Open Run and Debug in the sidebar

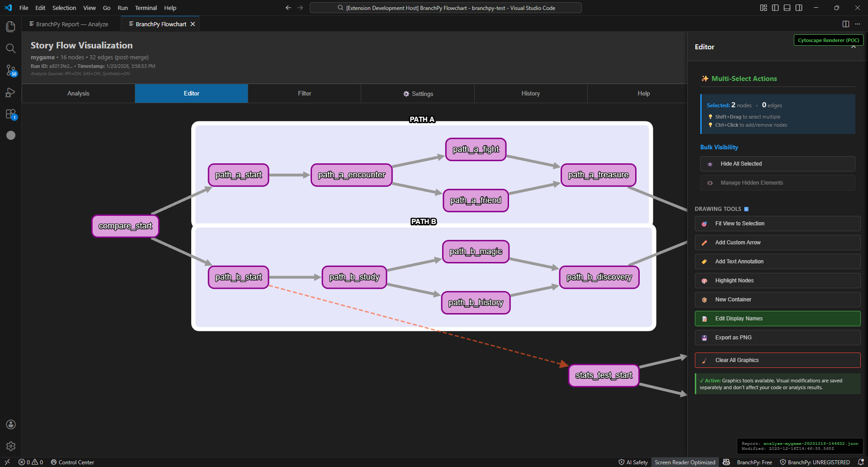point(10,92)
